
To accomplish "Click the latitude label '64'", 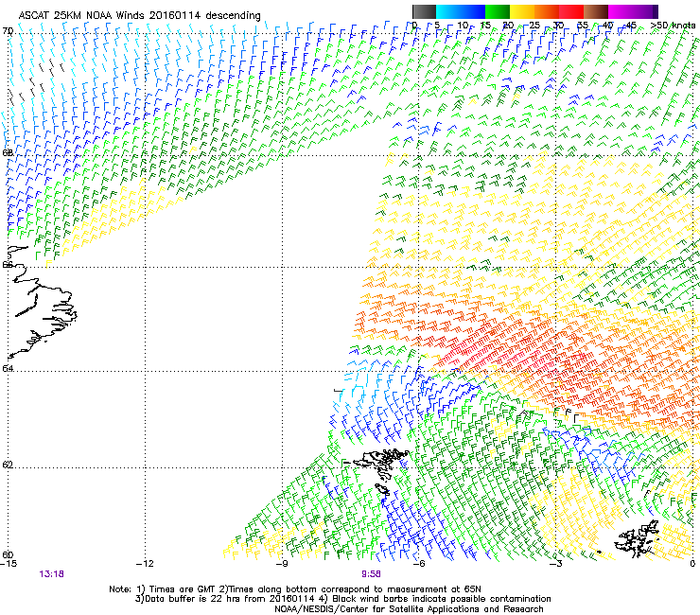I will pyautogui.click(x=8, y=368).
